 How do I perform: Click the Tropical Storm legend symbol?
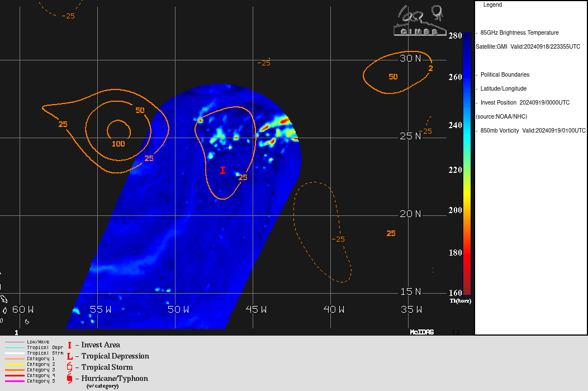[69, 368]
